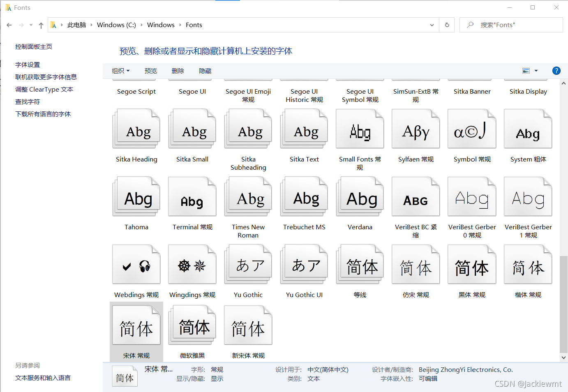The height and width of the screenshot is (392, 568).
Task: Open 联机获取更多字体信息 link
Action: tap(46, 77)
